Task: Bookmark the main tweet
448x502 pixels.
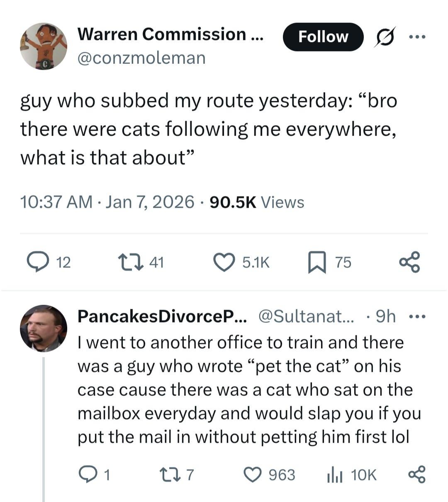Action: tap(317, 262)
